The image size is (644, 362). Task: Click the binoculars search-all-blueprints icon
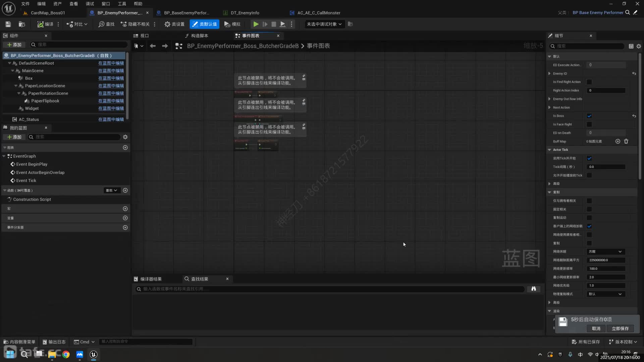pos(533,289)
